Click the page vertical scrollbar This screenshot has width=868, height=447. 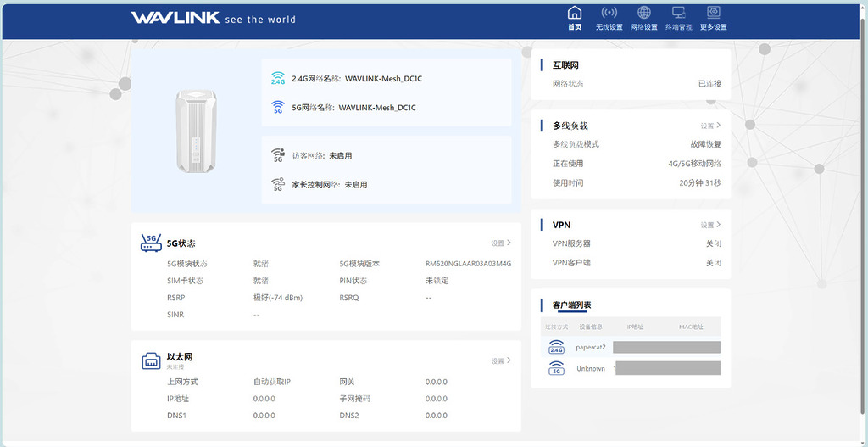(863, 216)
